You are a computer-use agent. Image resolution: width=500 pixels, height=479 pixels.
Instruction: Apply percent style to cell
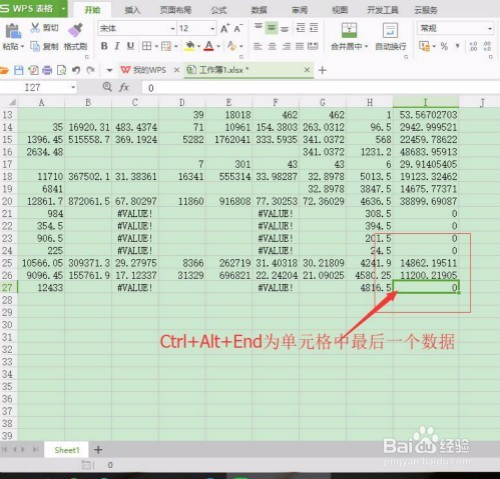(x=444, y=46)
